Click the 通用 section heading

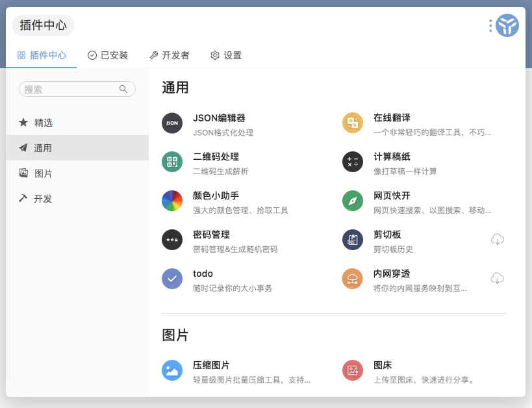(175, 88)
